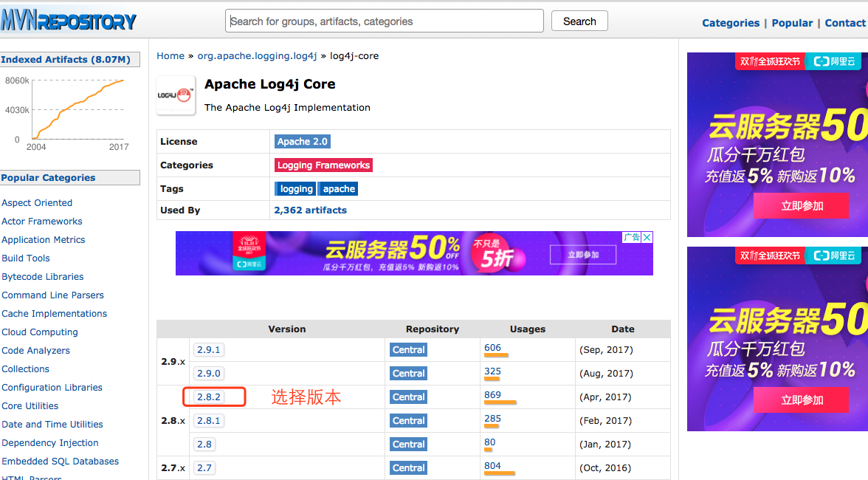868x480 pixels.
Task: Click the Indexed Artifacts growth chart
Action: 68,112
